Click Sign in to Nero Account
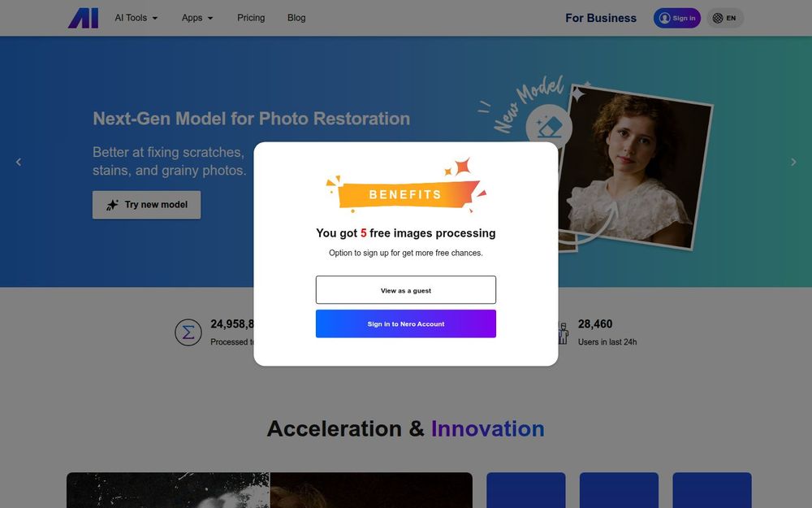Viewport: 812px width, 508px height. click(x=406, y=323)
